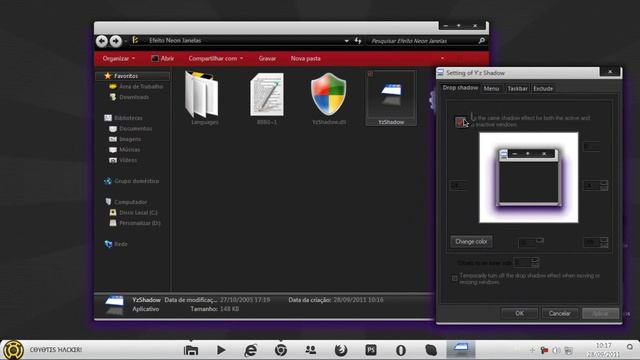Open Favoritos in the navigation pane
This screenshot has width=640, height=360.
coord(126,76)
